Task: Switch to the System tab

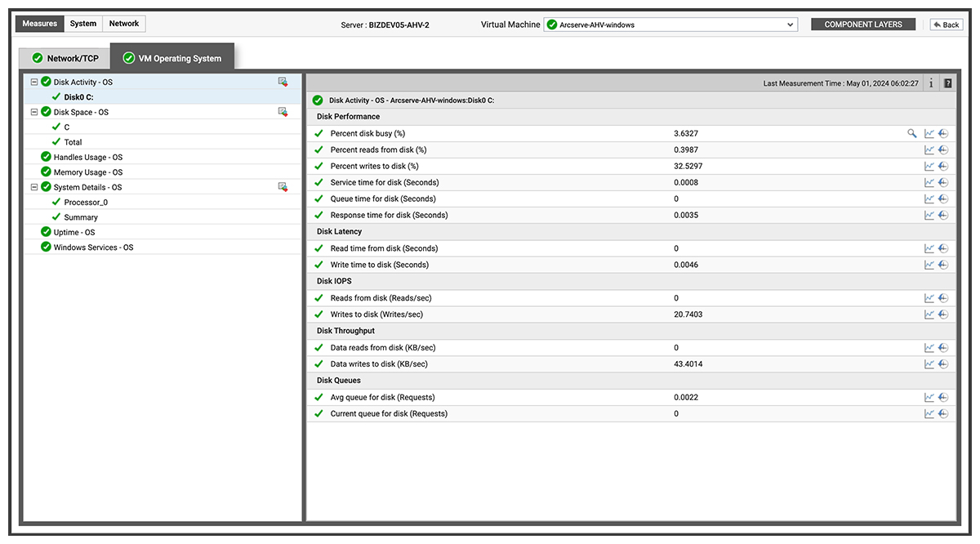Action: tap(83, 24)
